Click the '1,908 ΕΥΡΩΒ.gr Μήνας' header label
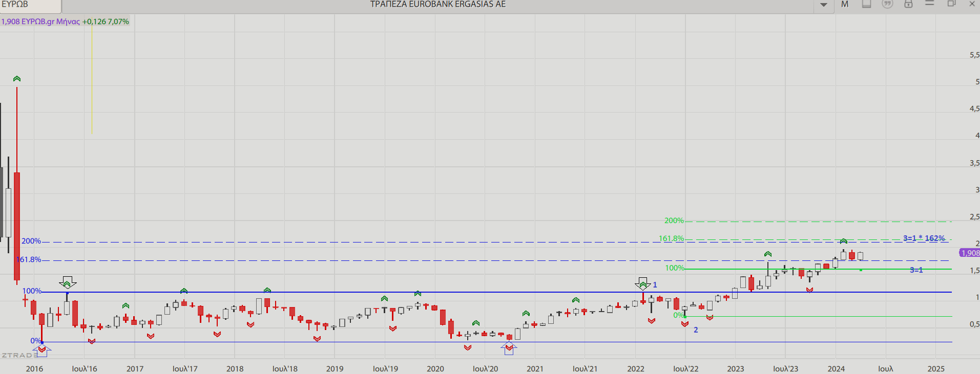 40,21
